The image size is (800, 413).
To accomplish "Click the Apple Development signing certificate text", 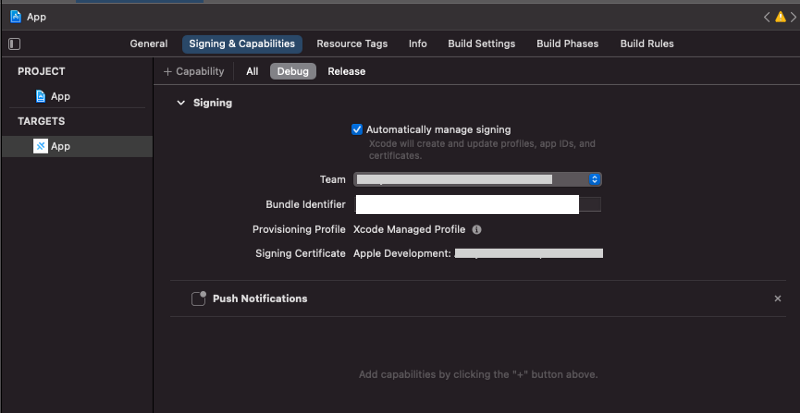I will [402, 254].
